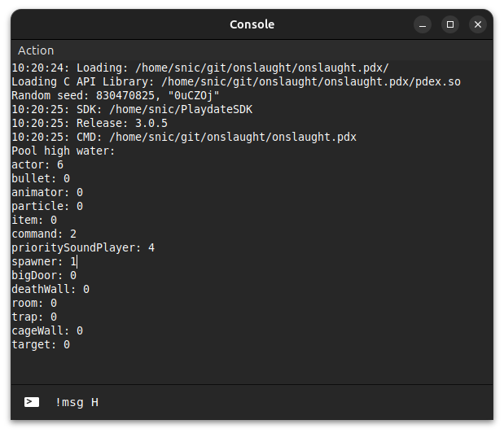Click the "cageWall: 0" output line
This screenshot has height=433, width=504.
pyautogui.click(x=47, y=330)
